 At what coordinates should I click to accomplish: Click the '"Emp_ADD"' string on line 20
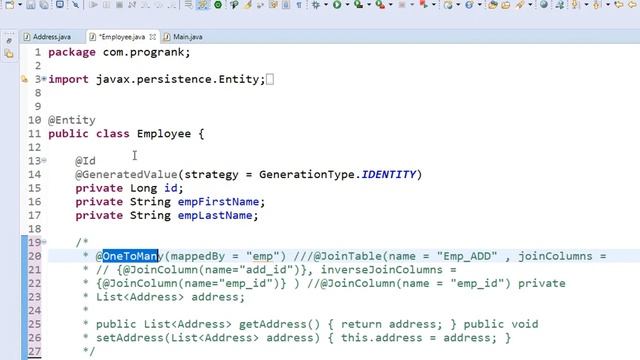467,256
